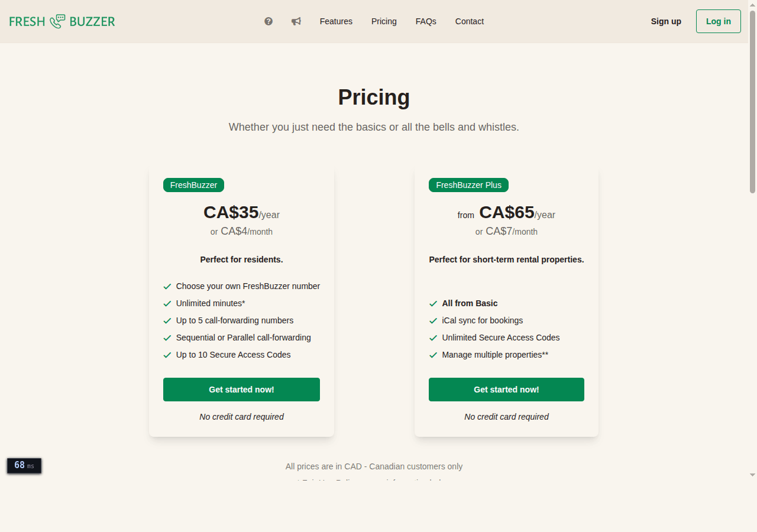The image size is (757, 532).
Task: Get started with the FreshBuzzer basic plan
Action: (241, 390)
